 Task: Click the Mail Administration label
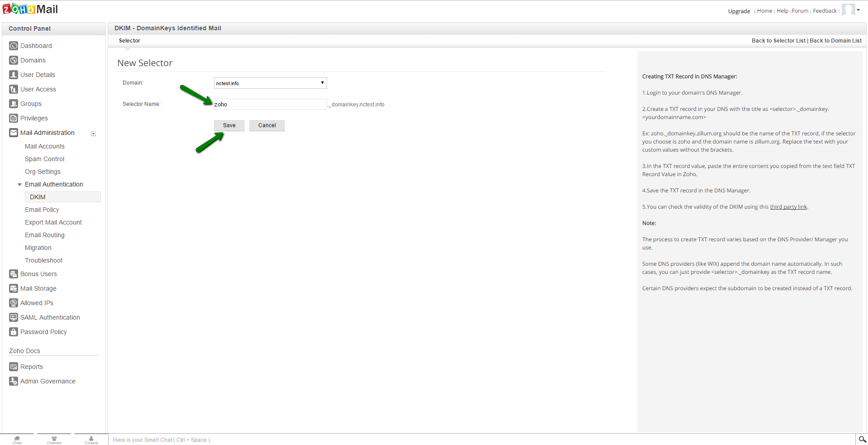pyautogui.click(x=47, y=133)
